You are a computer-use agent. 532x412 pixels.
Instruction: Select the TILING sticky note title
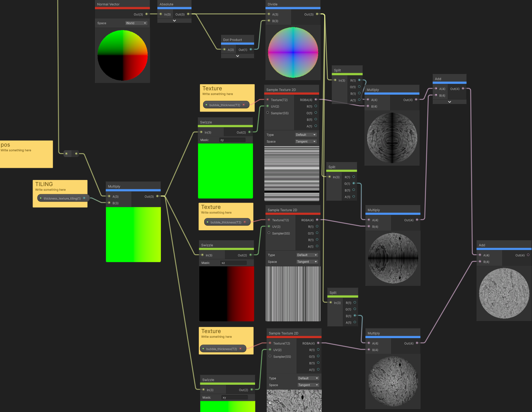click(x=43, y=184)
